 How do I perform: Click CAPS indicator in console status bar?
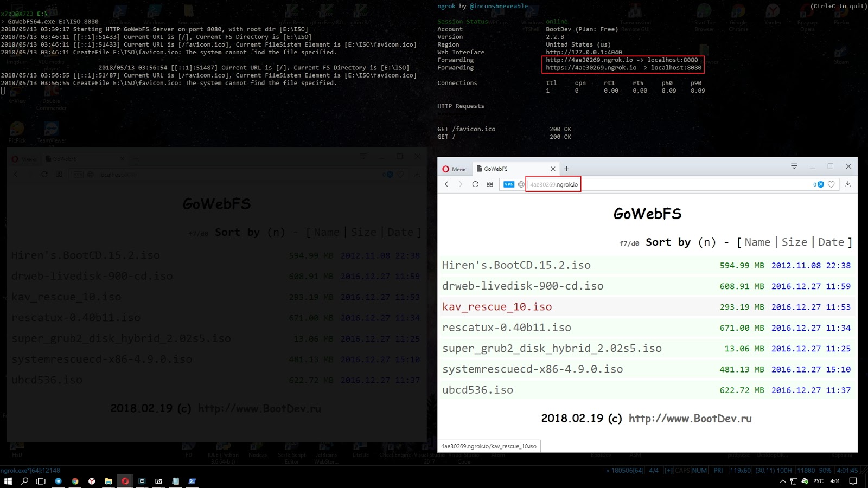click(x=682, y=471)
